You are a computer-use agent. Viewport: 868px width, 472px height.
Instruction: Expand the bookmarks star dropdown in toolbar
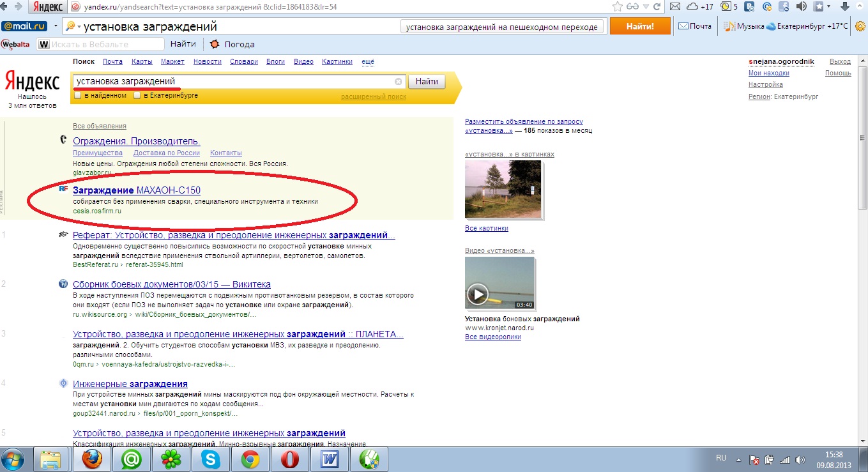coord(830,7)
